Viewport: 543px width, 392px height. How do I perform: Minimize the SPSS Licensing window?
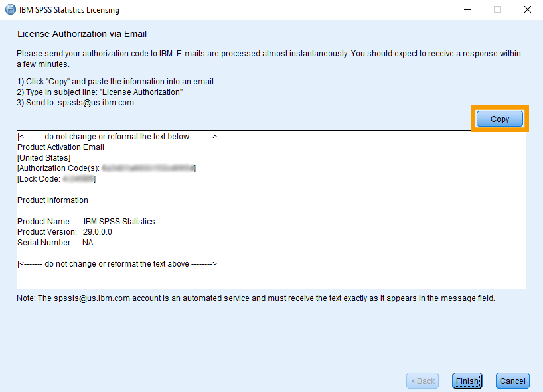(x=467, y=9)
